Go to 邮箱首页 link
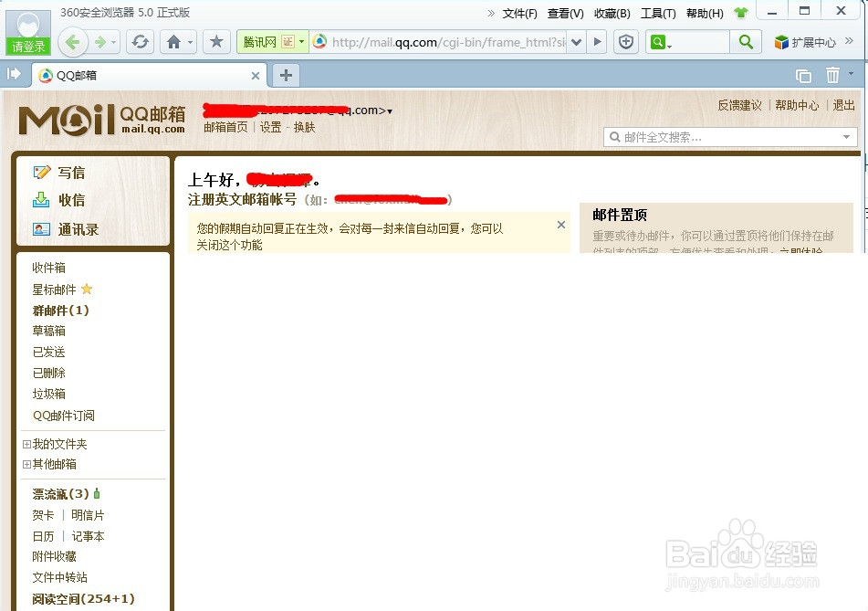 click(x=225, y=128)
